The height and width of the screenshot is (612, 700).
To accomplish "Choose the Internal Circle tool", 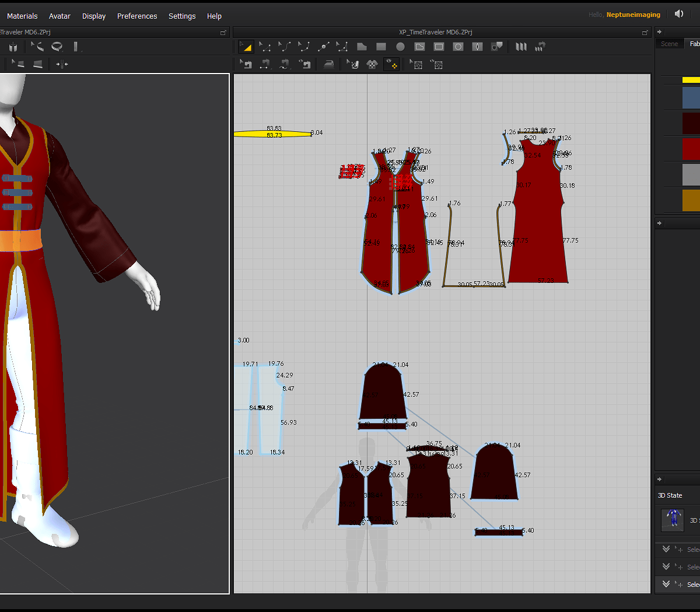I will pos(458,47).
